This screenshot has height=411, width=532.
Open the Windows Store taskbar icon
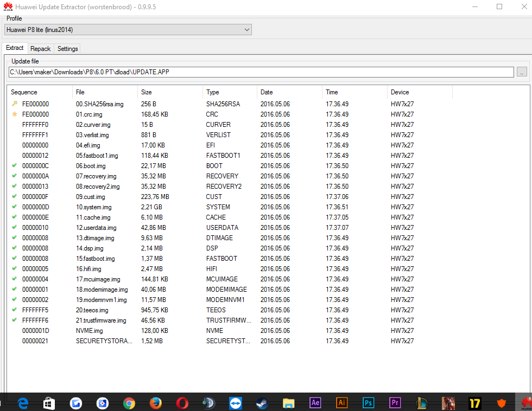click(x=49, y=403)
